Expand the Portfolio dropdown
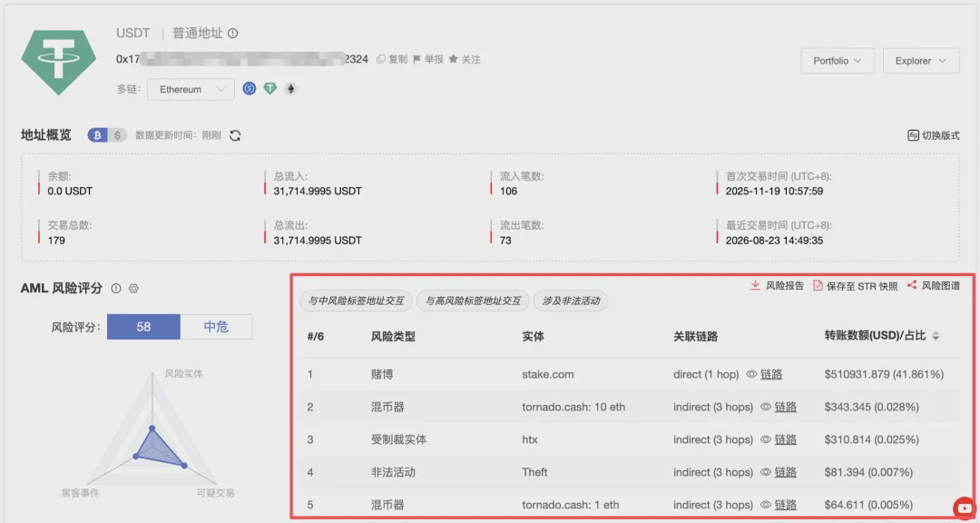Image resolution: width=980 pixels, height=523 pixels. 838,61
